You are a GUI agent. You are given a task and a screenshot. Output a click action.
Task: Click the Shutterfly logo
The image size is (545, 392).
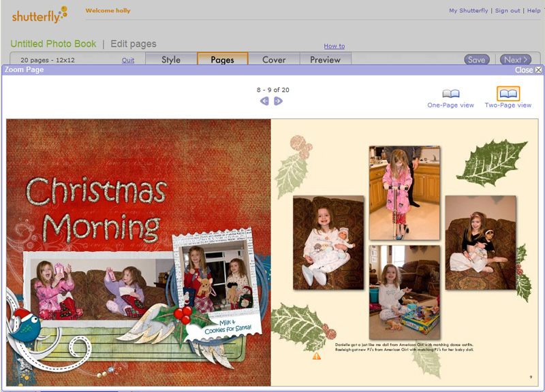coord(40,14)
